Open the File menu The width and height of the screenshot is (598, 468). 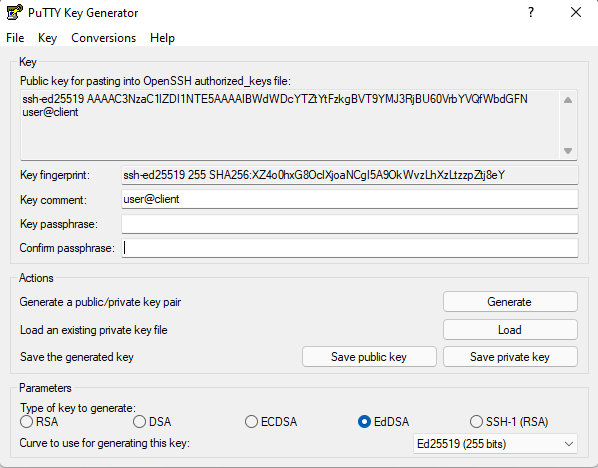coord(15,38)
